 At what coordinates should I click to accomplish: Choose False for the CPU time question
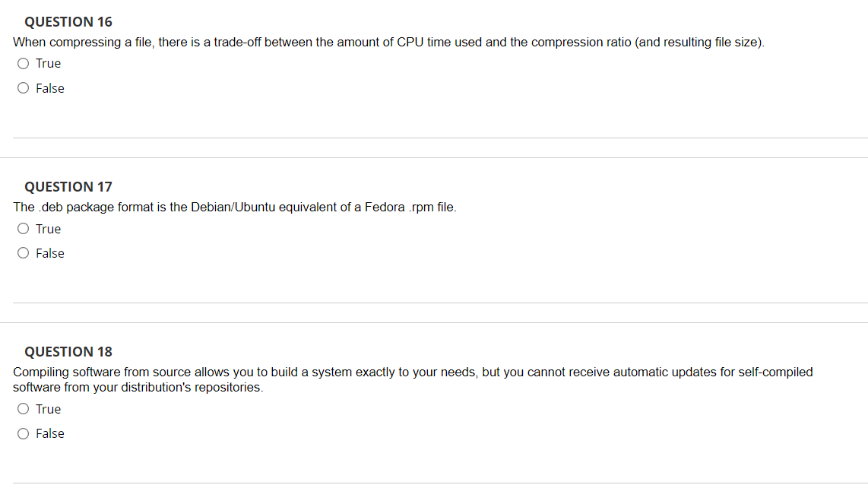23,87
